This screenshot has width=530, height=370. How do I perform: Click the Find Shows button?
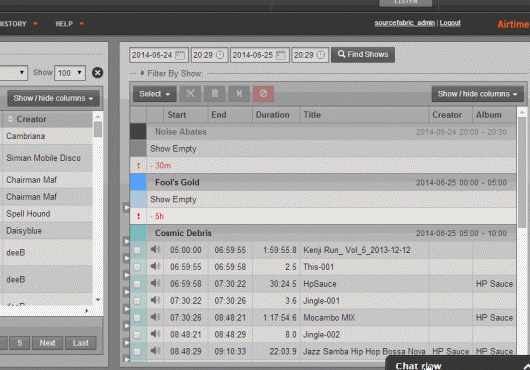pyautogui.click(x=363, y=54)
